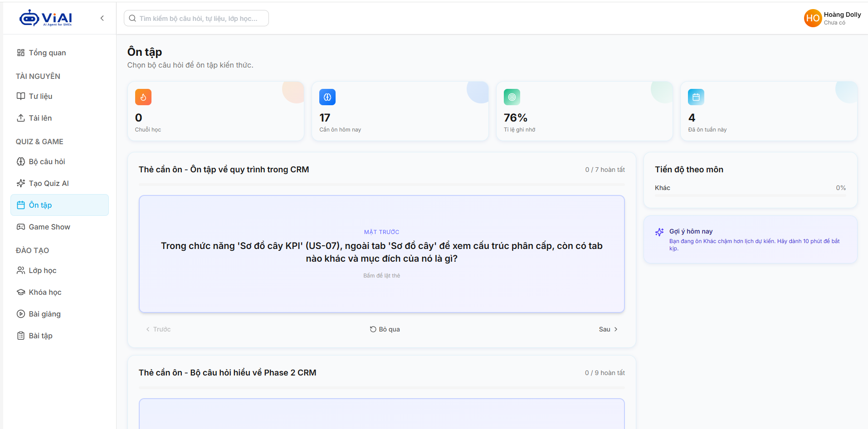Open Bài tập clipboard item
868x429 pixels.
pyautogui.click(x=59, y=336)
